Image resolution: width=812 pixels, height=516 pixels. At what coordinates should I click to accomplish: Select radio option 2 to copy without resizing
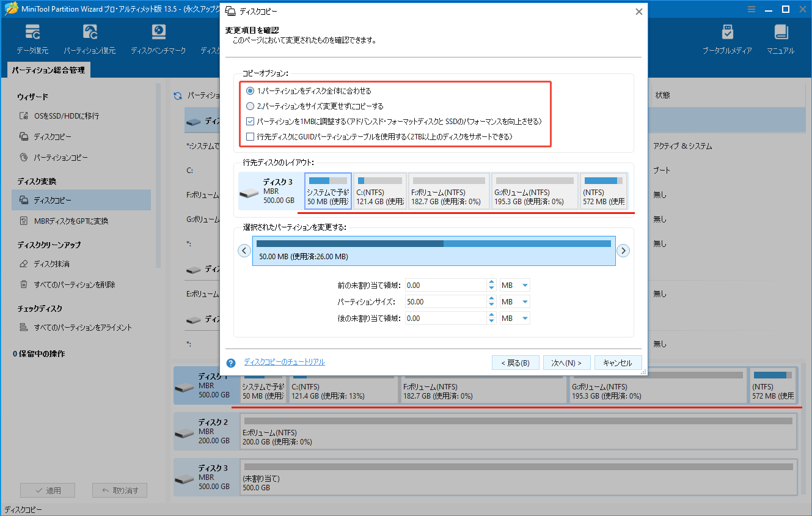pos(251,106)
